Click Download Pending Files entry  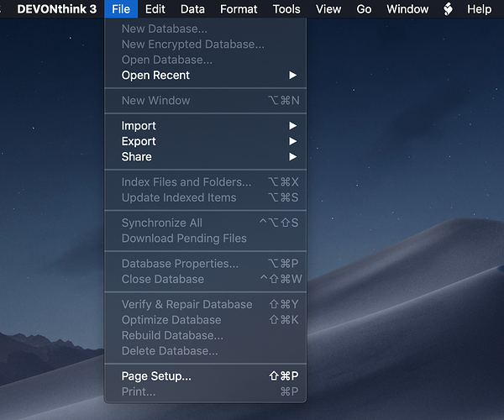pos(206,238)
